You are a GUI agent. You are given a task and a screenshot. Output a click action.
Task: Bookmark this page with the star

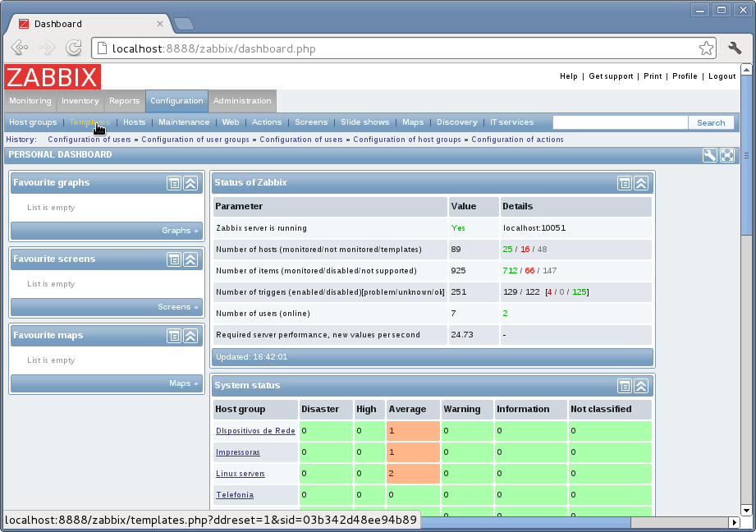(x=706, y=48)
